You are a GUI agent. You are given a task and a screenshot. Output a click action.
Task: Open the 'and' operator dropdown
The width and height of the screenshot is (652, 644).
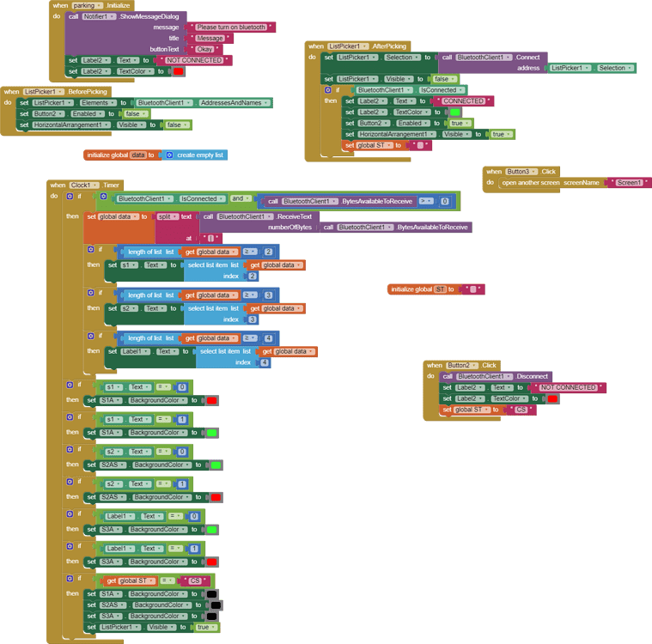click(x=241, y=198)
